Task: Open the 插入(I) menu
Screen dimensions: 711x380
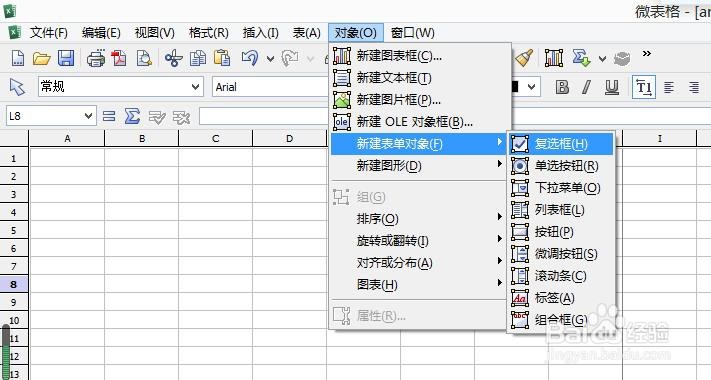Action: coord(260,33)
